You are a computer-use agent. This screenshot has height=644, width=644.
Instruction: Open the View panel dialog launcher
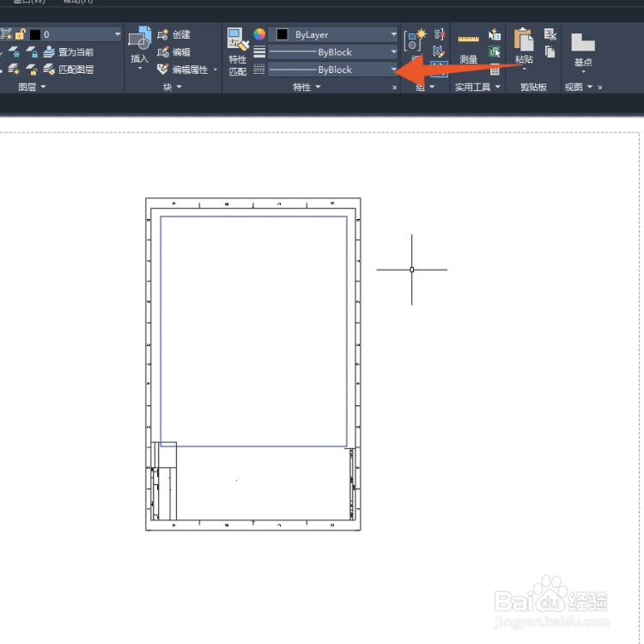click(599, 87)
